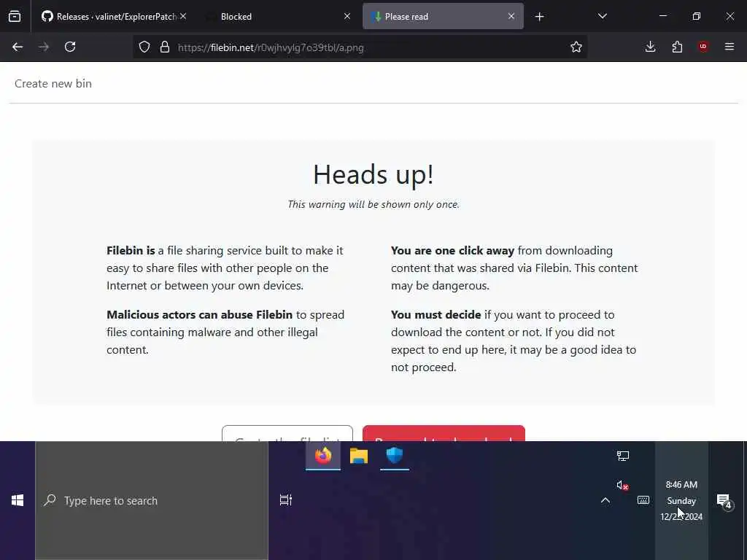
Task: Click the filebin.net URL address field
Action: (360, 47)
